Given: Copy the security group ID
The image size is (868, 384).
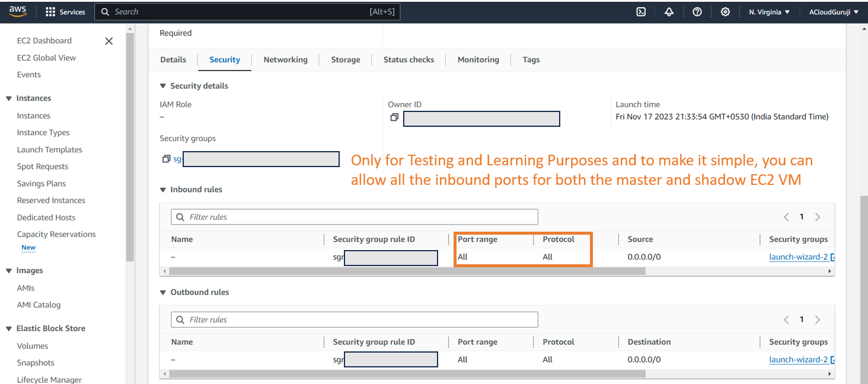Looking at the screenshot, I should point(166,159).
